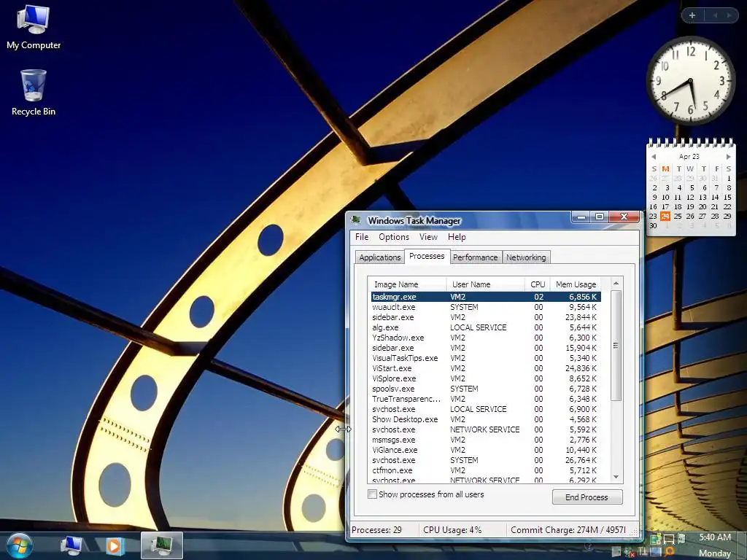The height and width of the screenshot is (560, 747).
Task: Switch to the Networking tab
Action: [526, 257]
